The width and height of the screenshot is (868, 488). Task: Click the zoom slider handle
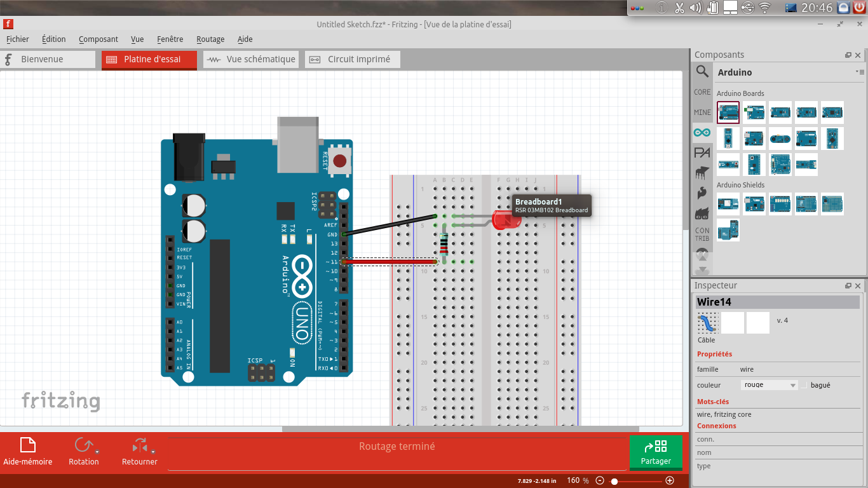[x=614, y=482]
